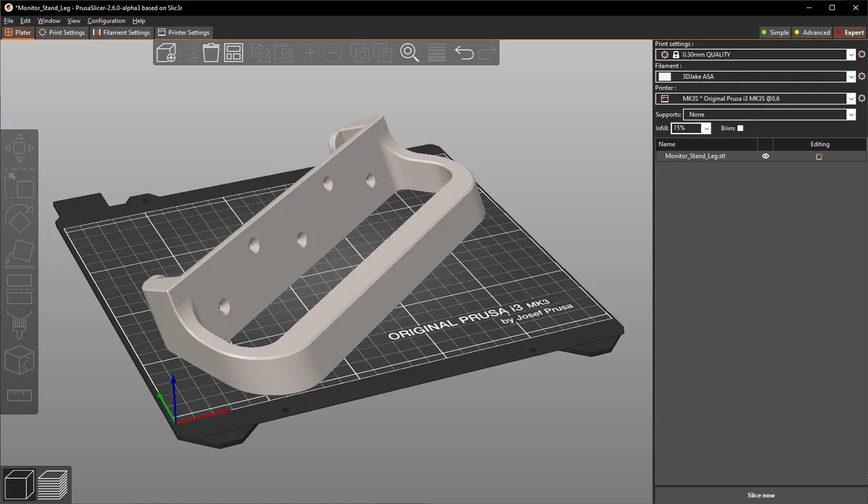
Task: Select the Rotate tool
Action: [20, 218]
